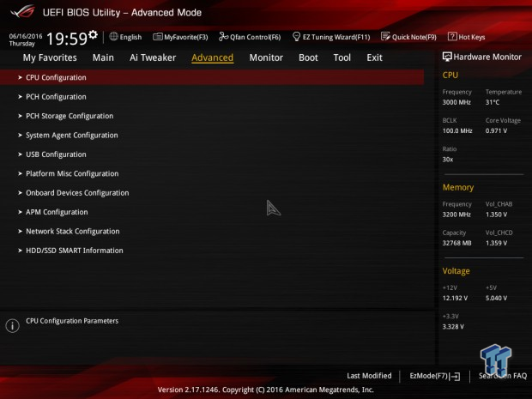Select the Advanced tab

[213, 57]
